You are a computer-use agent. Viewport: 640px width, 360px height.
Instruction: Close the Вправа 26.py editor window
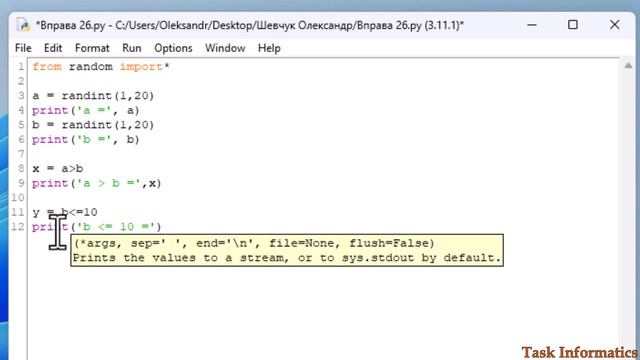click(615, 25)
